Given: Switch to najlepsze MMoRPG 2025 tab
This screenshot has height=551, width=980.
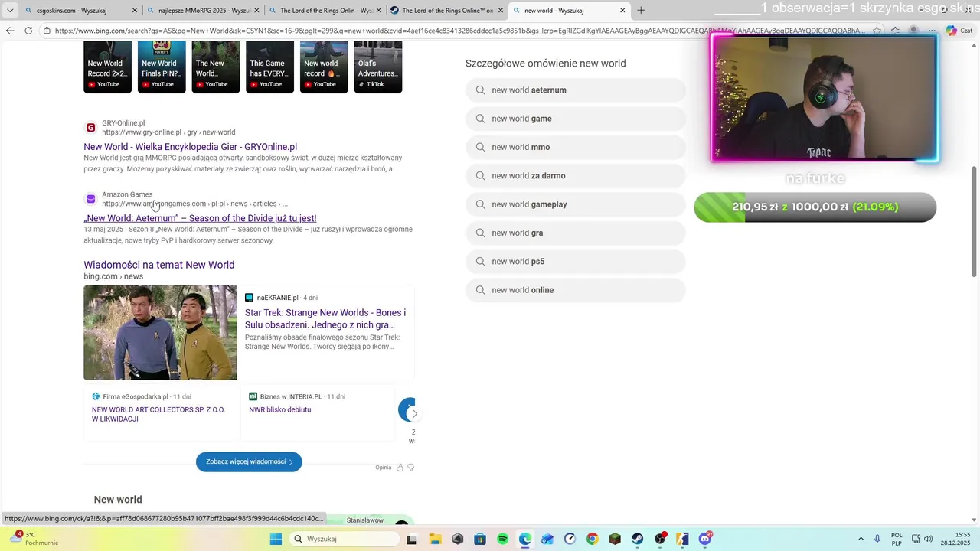Looking at the screenshot, I should pos(203,11).
